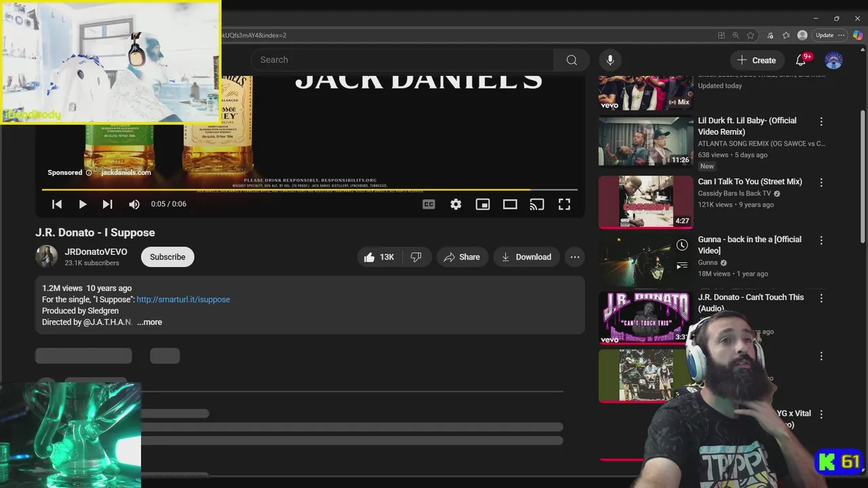868x488 pixels.
Task: Open Lil Durk ft. Lil Baby thumbnail
Action: (646, 142)
